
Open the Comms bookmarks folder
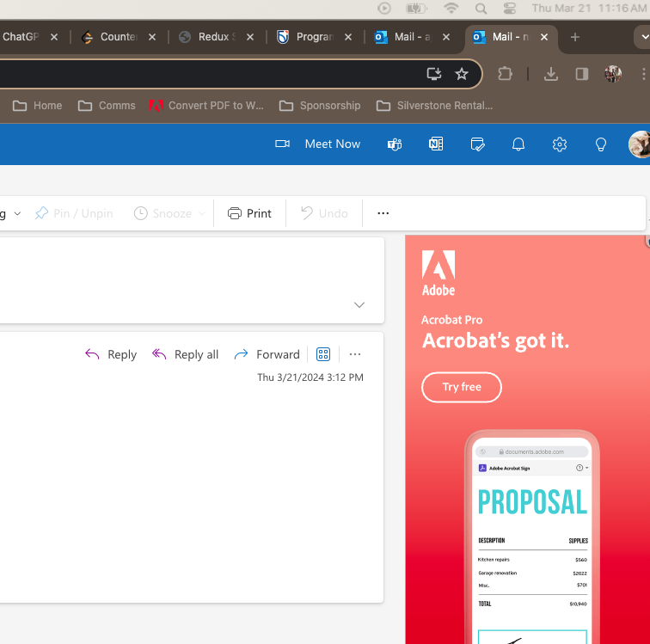point(107,106)
